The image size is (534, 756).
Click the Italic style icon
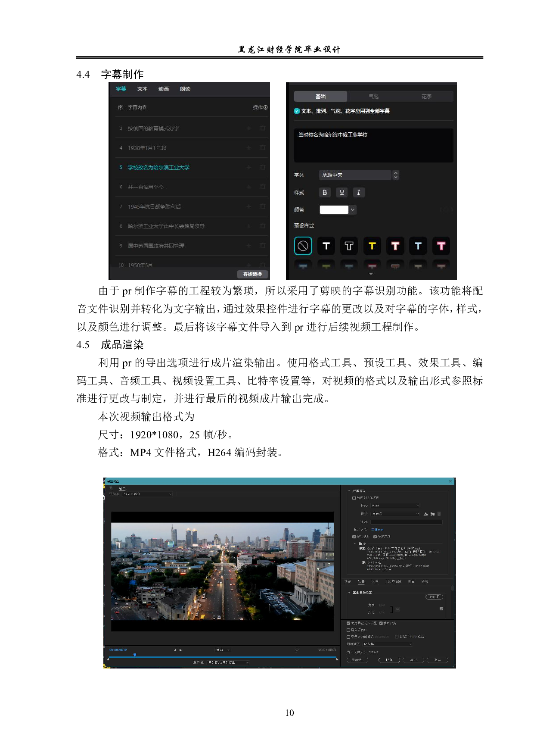[x=358, y=193]
